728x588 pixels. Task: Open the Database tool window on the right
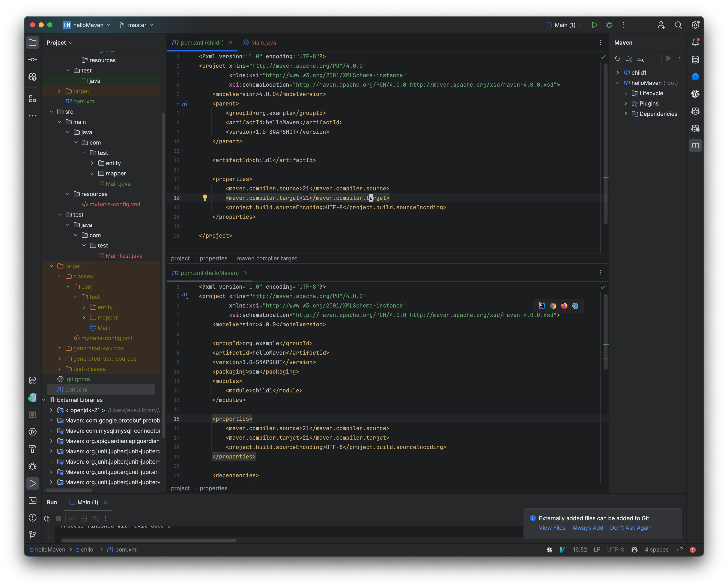(x=695, y=59)
